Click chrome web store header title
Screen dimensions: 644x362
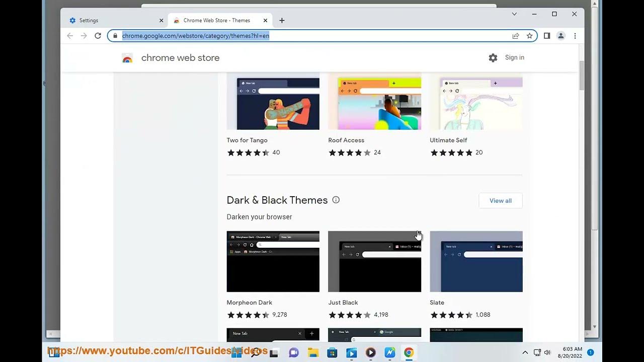click(x=180, y=58)
